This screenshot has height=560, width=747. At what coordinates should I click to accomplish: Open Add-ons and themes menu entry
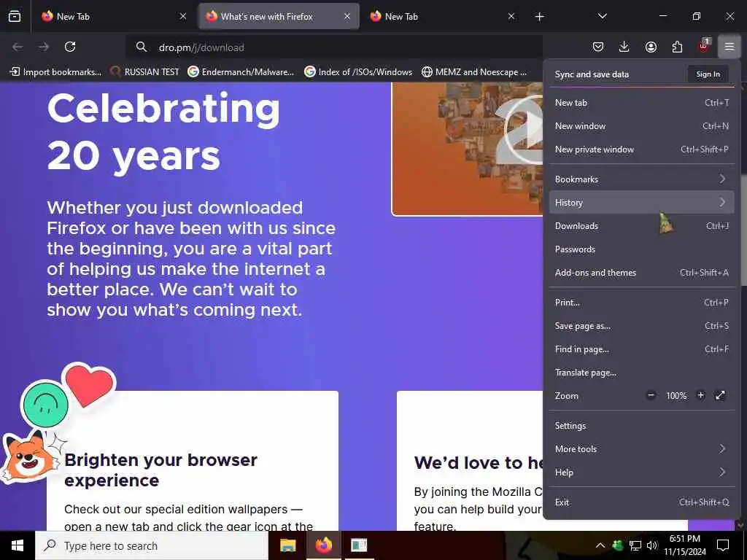click(642, 273)
